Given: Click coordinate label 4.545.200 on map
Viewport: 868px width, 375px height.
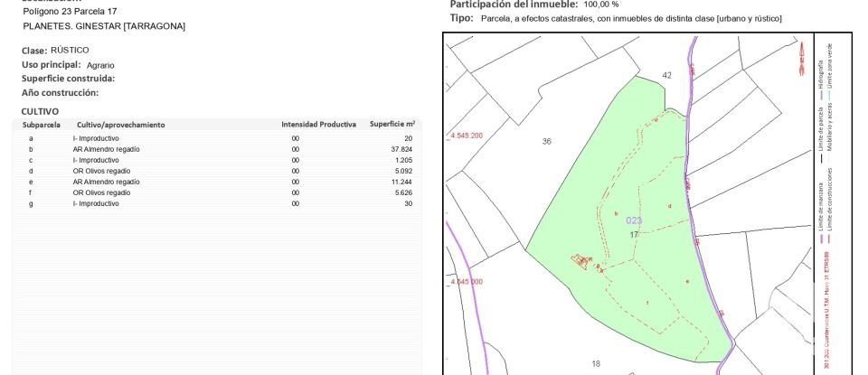Looking at the screenshot, I should [x=466, y=136].
